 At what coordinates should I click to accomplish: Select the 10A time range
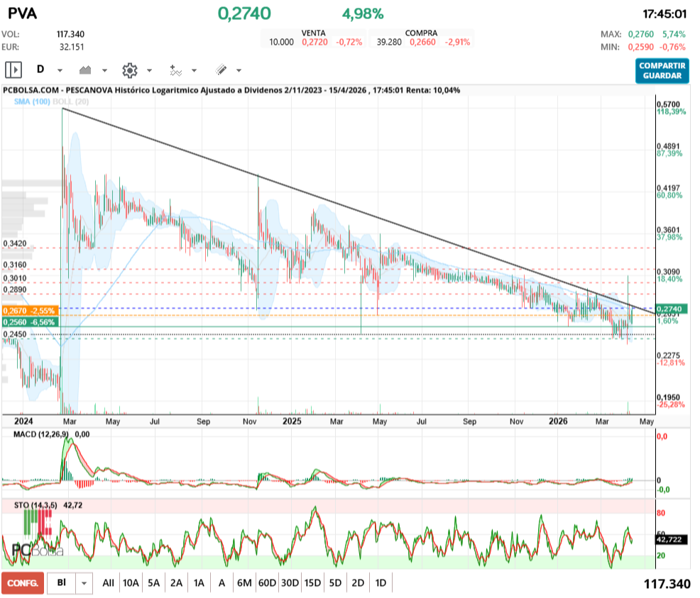coord(131,583)
